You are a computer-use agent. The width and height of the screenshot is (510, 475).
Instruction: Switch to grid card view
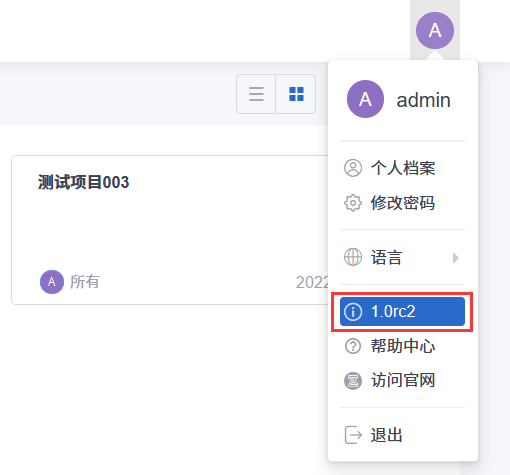(x=296, y=94)
